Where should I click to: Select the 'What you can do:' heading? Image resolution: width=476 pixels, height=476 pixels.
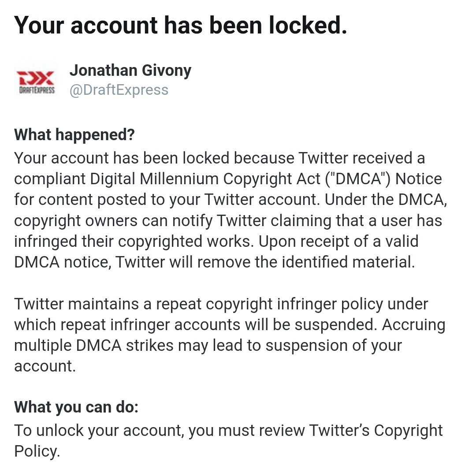pos(76,407)
